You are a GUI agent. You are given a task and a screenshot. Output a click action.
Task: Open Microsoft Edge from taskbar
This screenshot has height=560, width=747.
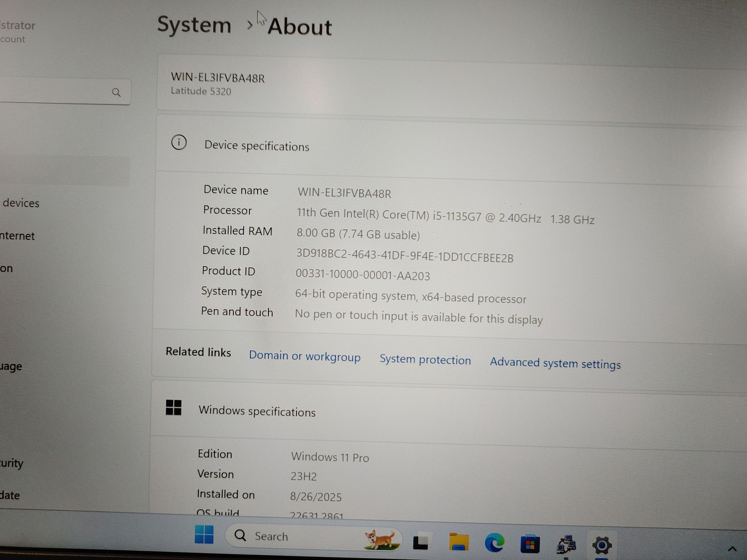point(494,543)
